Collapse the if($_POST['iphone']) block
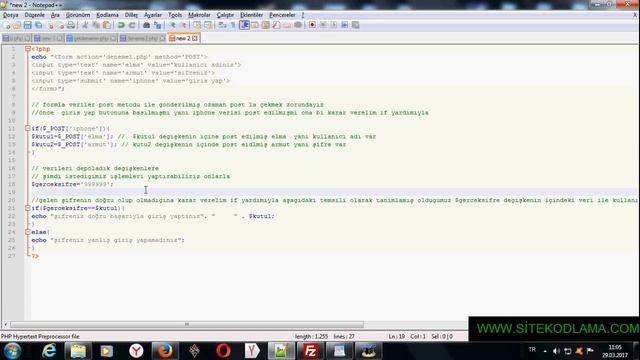The image size is (640, 360). (28, 129)
